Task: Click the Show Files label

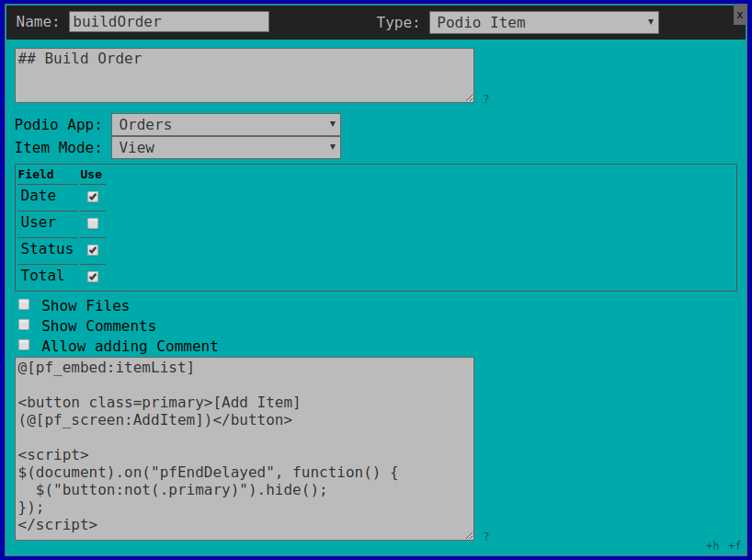Action: click(85, 305)
